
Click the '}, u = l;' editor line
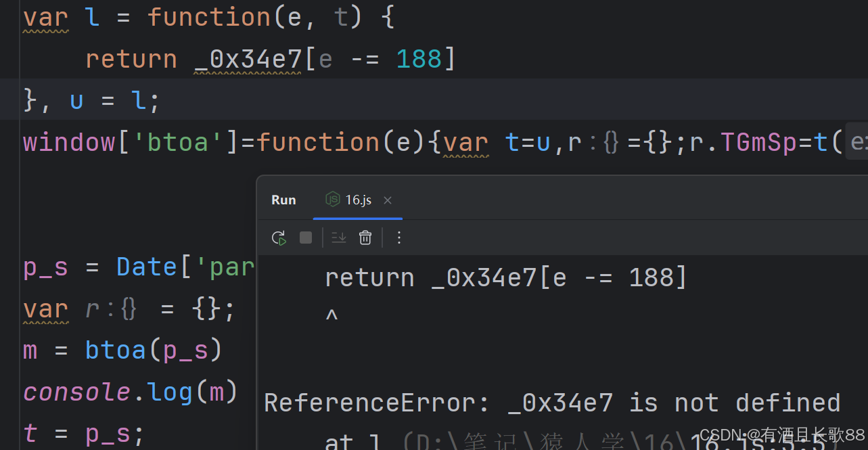tap(92, 101)
